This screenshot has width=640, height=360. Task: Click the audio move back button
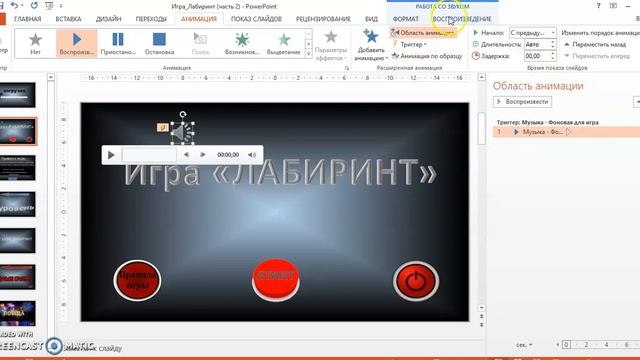(x=186, y=155)
